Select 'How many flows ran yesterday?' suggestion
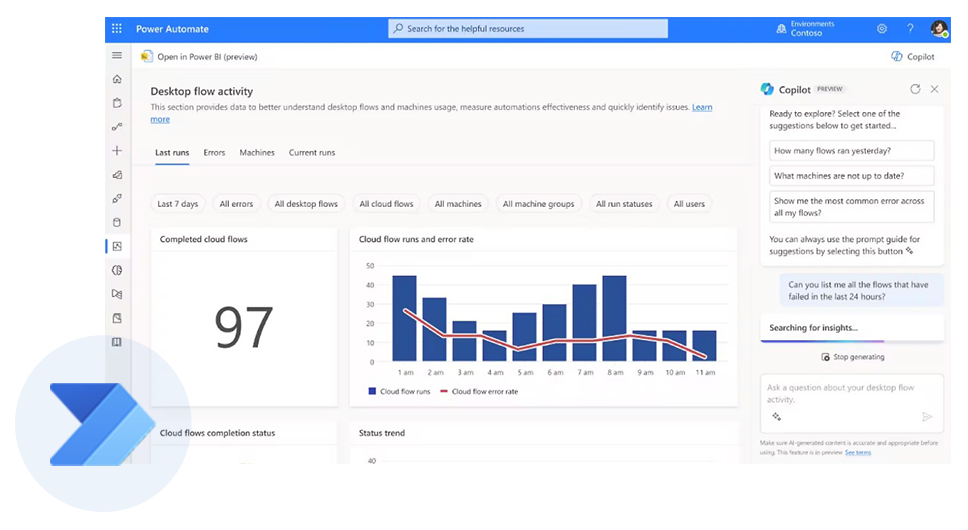Viewport: 968px width, 530px height. pos(852,151)
